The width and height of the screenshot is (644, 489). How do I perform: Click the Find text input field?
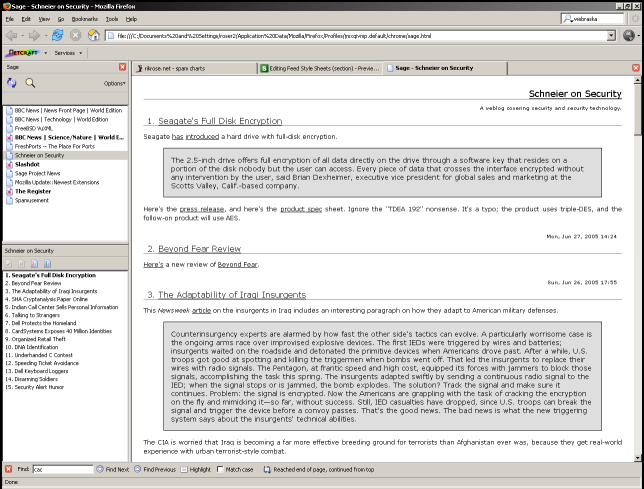63,469
